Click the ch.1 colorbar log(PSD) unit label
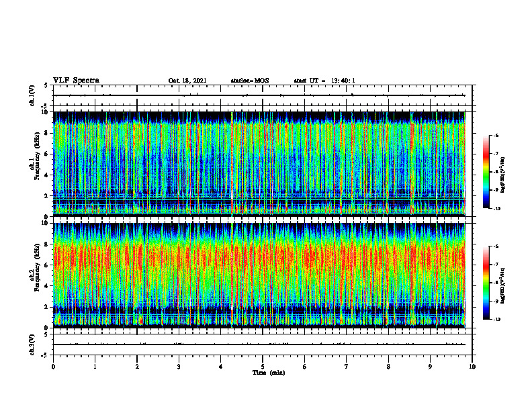Viewport: 532px width, 411px height. click(x=503, y=175)
